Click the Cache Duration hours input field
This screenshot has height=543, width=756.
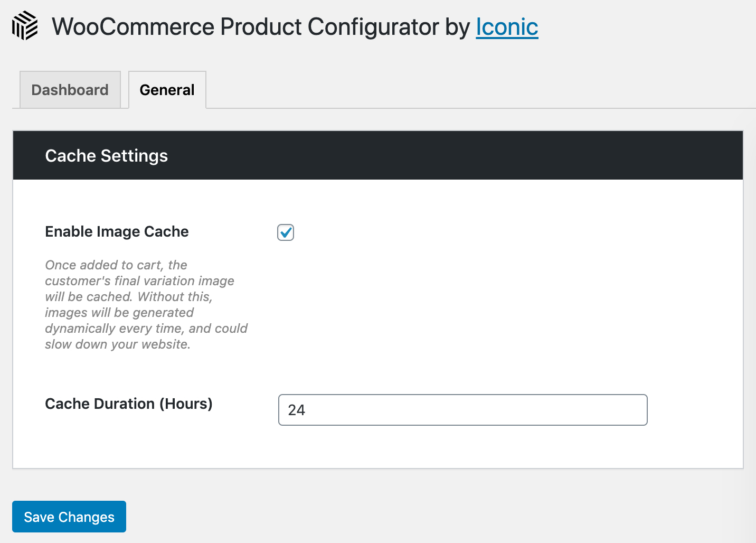tap(462, 410)
